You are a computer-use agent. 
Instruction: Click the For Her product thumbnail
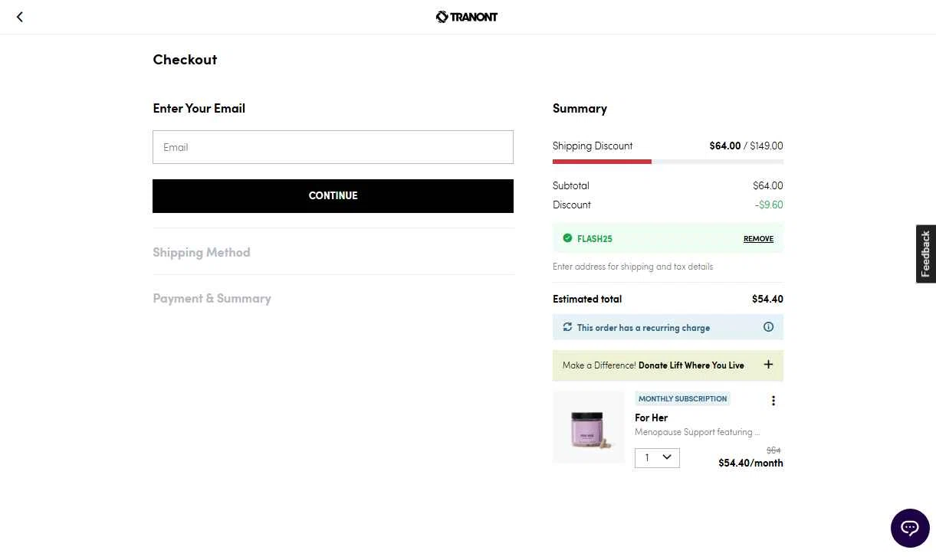tap(589, 427)
